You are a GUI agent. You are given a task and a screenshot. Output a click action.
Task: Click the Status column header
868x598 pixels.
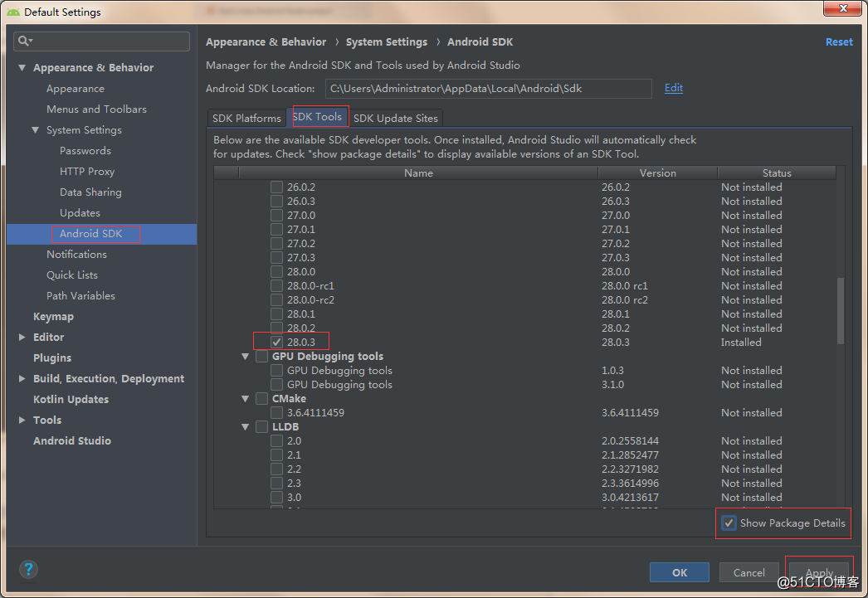point(777,173)
